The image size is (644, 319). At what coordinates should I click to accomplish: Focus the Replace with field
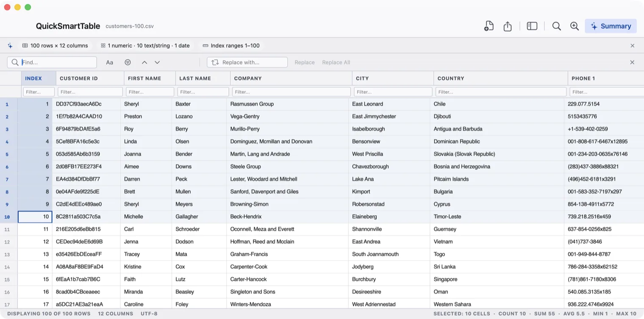tap(247, 62)
